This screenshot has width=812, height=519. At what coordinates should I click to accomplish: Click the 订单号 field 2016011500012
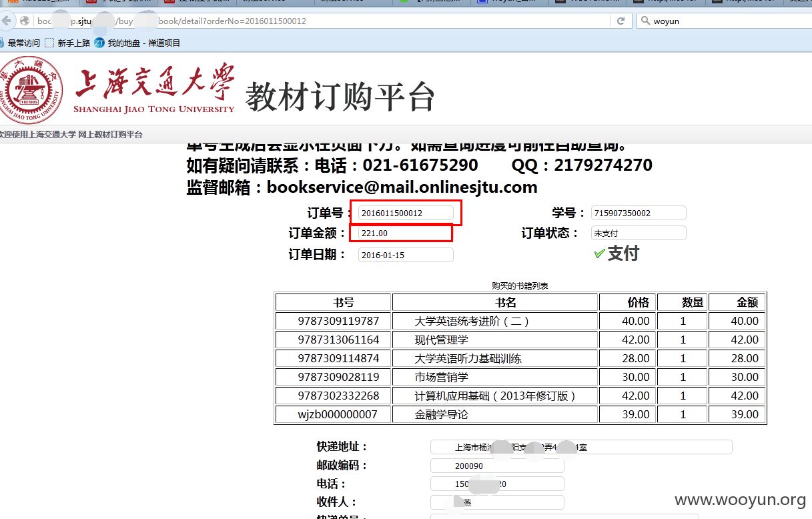tap(406, 213)
